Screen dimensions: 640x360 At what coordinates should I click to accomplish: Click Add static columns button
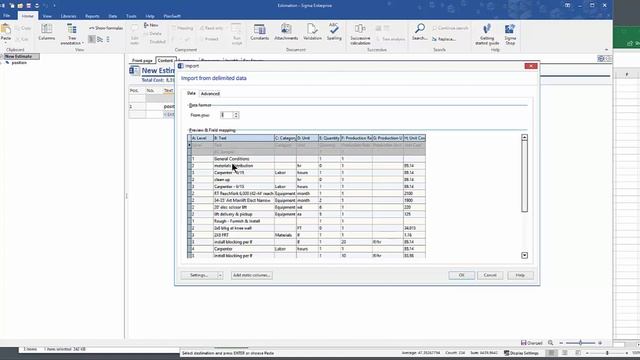tap(251, 276)
